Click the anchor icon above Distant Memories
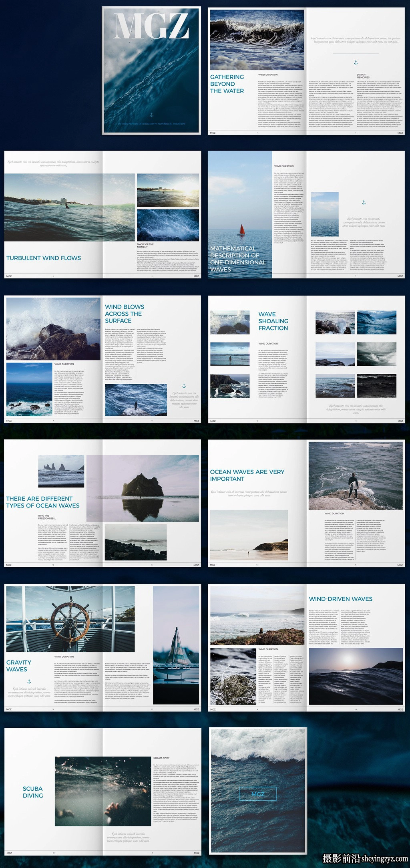The height and width of the screenshot is (868, 410). click(x=356, y=62)
